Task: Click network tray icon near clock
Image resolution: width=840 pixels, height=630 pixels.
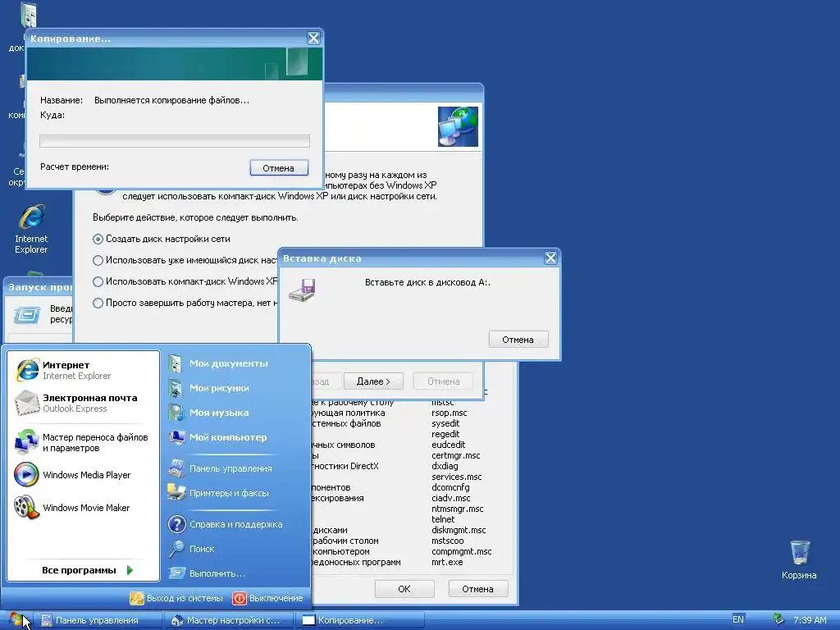Action: click(x=778, y=619)
